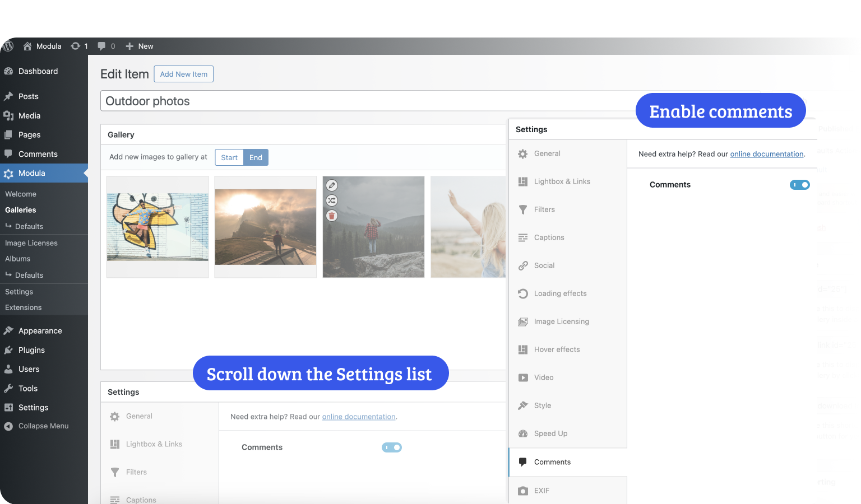861x504 pixels.
Task: Select End for new image position
Action: 256,157
